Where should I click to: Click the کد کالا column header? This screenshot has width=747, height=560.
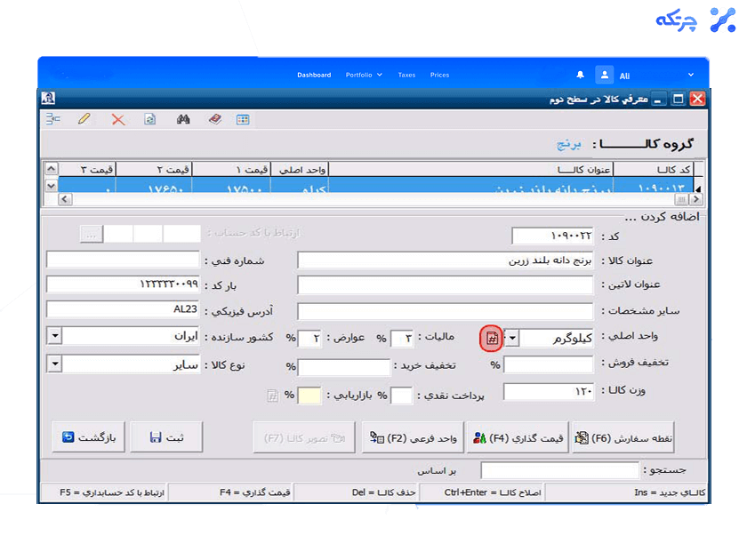point(654,170)
